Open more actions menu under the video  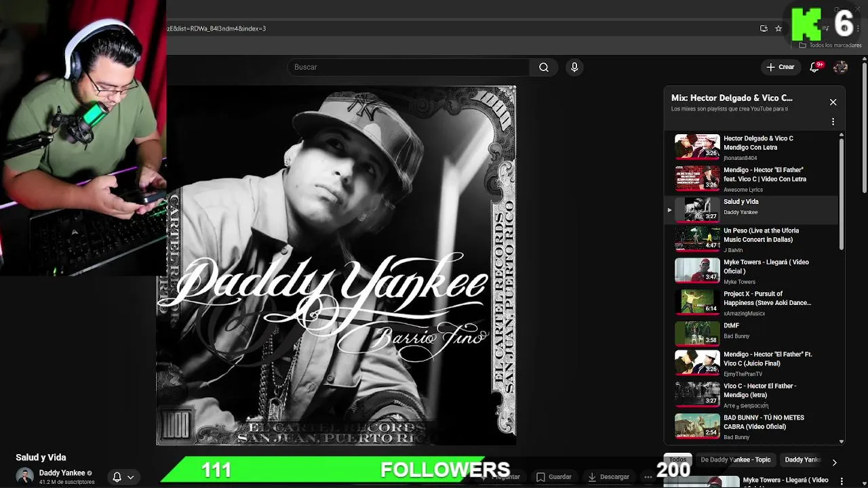(648, 476)
